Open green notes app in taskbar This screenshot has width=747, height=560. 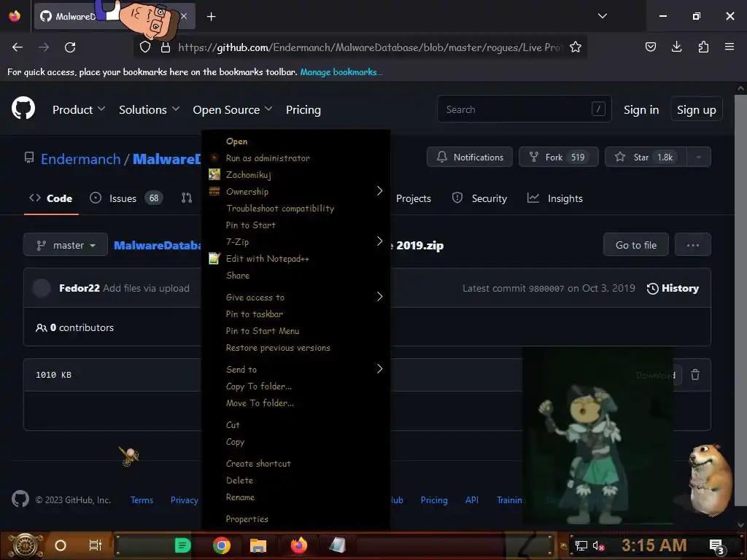click(182, 545)
